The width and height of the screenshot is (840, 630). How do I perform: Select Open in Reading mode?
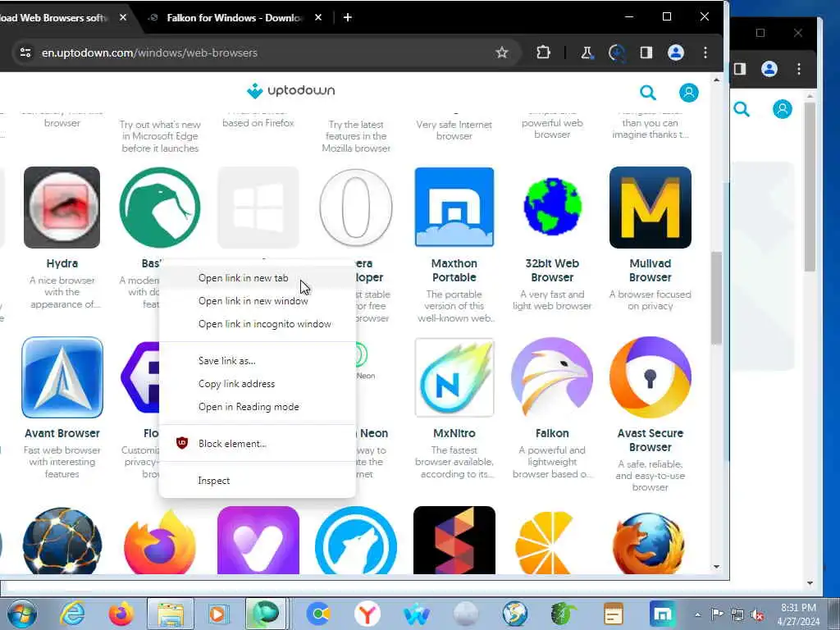point(258,407)
